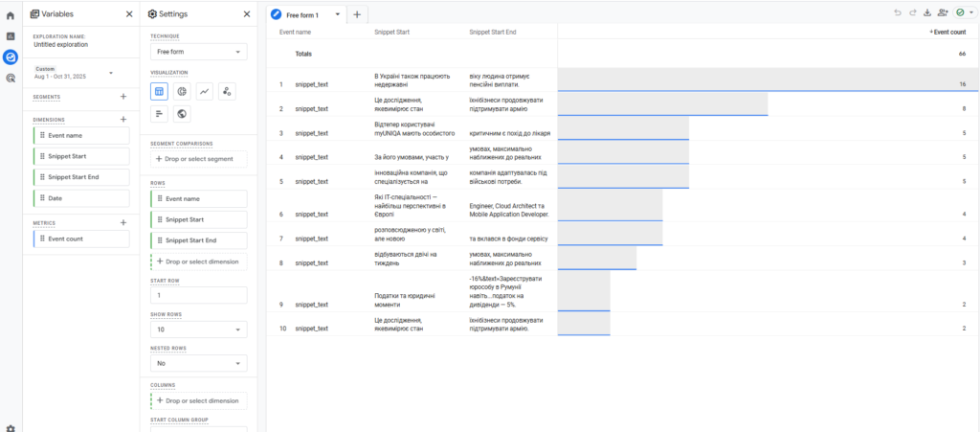980x432 pixels.
Task: Select the bar chart visualization
Action: click(x=160, y=114)
